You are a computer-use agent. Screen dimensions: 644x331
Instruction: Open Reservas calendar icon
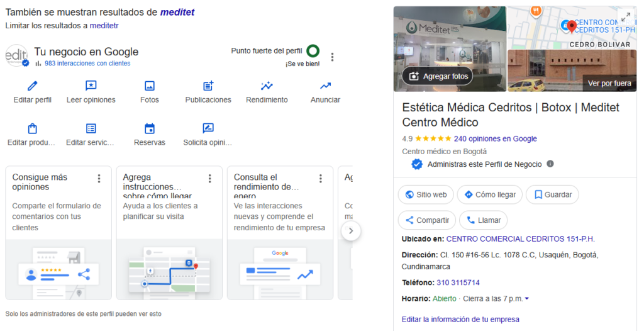pos(150,129)
